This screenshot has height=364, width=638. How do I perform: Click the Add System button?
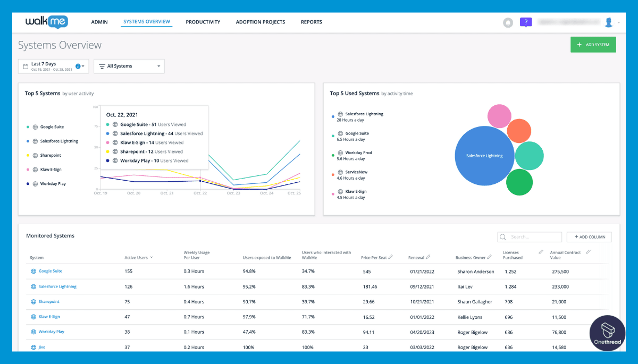click(x=593, y=45)
